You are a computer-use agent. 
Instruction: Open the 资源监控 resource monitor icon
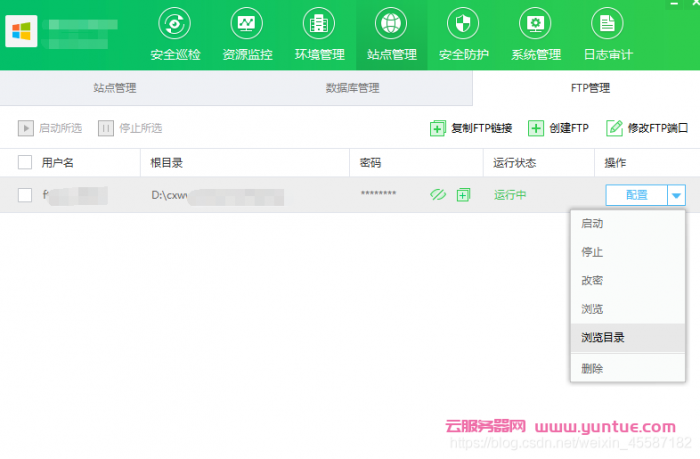(x=246, y=23)
